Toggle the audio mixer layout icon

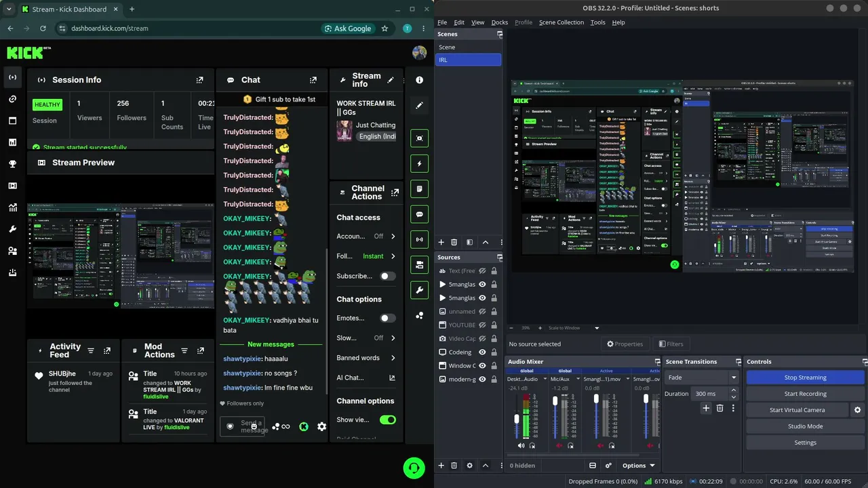tap(592, 466)
